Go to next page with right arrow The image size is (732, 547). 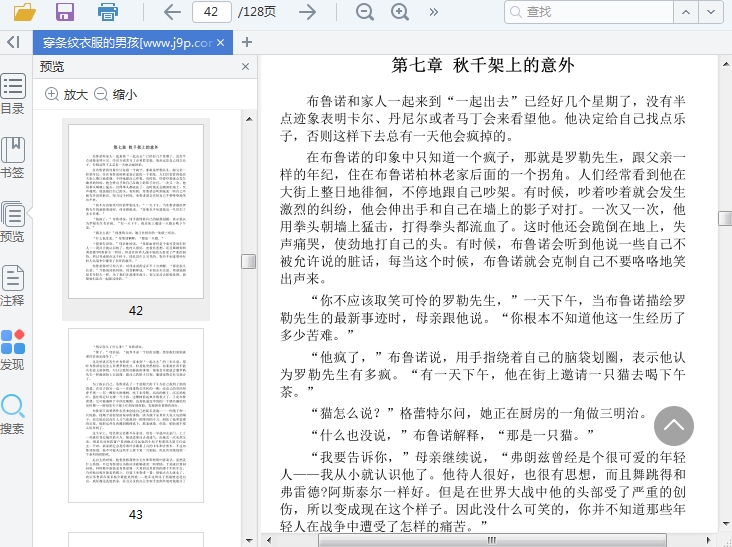[308, 12]
